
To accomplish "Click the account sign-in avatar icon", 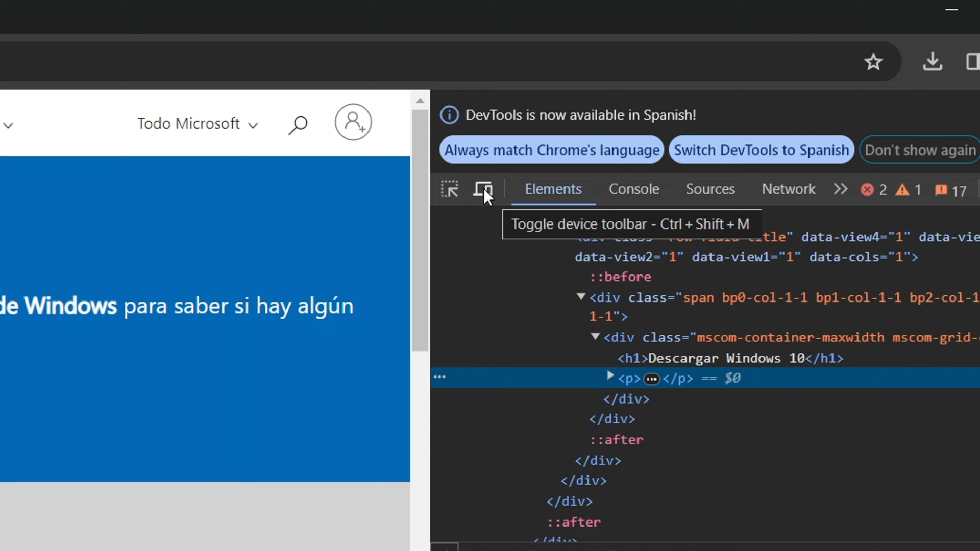I will point(353,122).
